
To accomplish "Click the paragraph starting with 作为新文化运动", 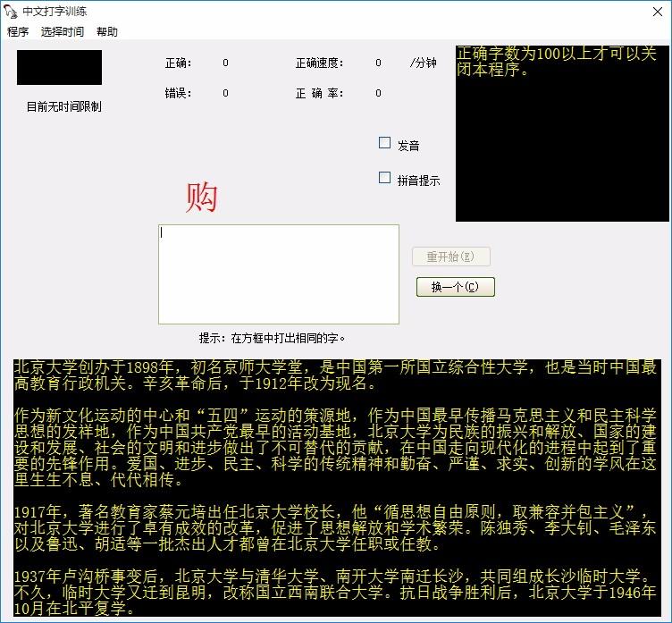I will (335, 447).
